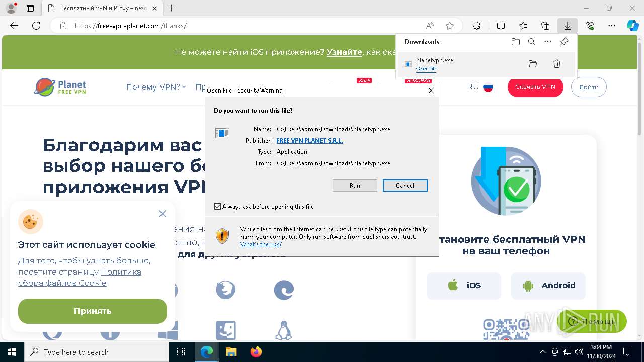Open File Explorer from the taskbar
The width and height of the screenshot is (644, 362).
point(231,352)
